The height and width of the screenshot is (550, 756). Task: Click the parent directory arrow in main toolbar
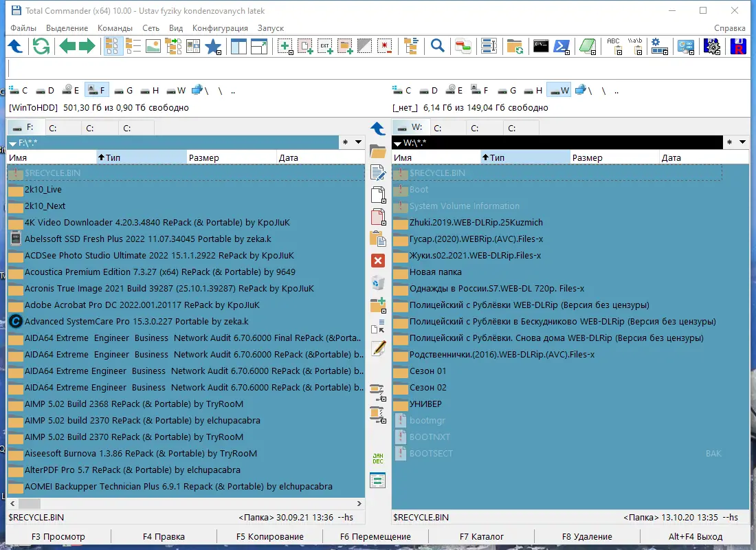coord(15,47)
